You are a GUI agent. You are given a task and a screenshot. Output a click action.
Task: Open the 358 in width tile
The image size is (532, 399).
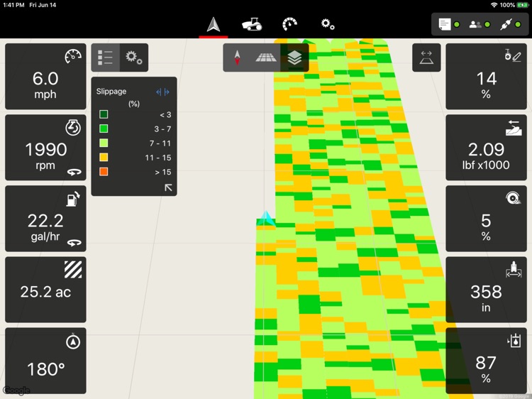tap(486, 290)
